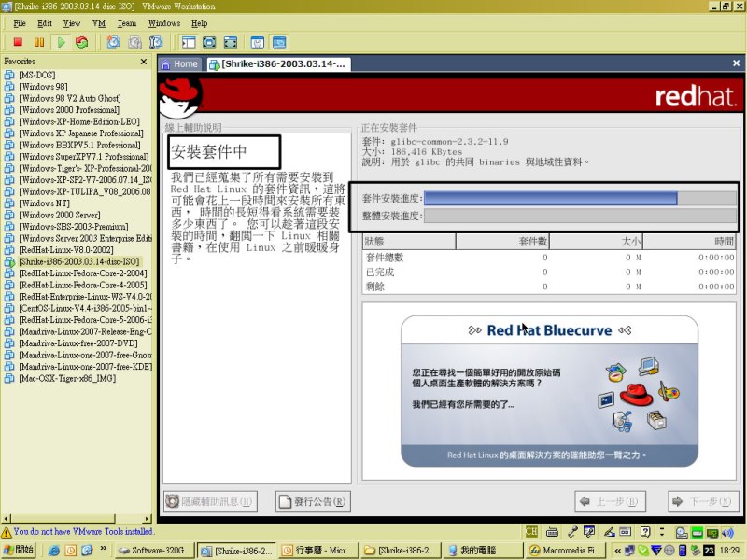This screenshot has width=747, height=560.
Task: Click package name glibc-common-2.3.2-11.9
Action: pyautogui.click(x=449, y=142)
